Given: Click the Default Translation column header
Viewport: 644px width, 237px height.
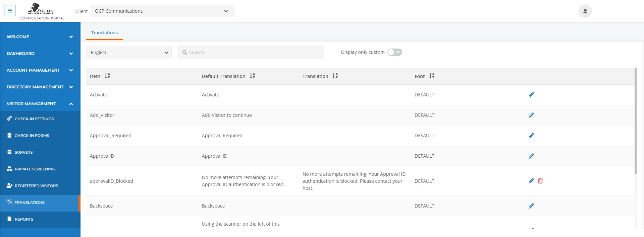Looking at the screenshot, I should (x=223, y=76).
